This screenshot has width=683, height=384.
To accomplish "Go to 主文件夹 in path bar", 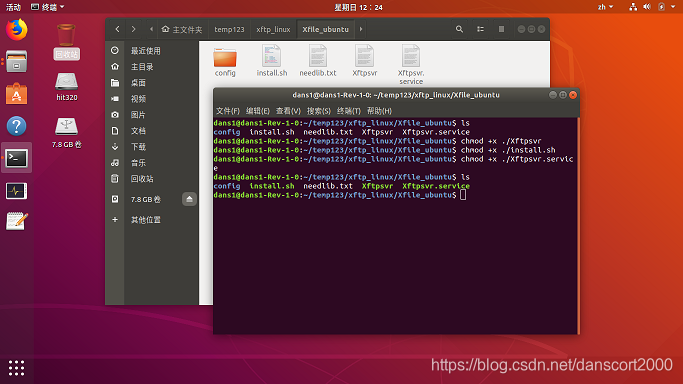I will (182, 29).
